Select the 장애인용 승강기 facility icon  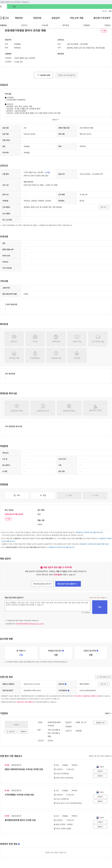coord(43,408)
